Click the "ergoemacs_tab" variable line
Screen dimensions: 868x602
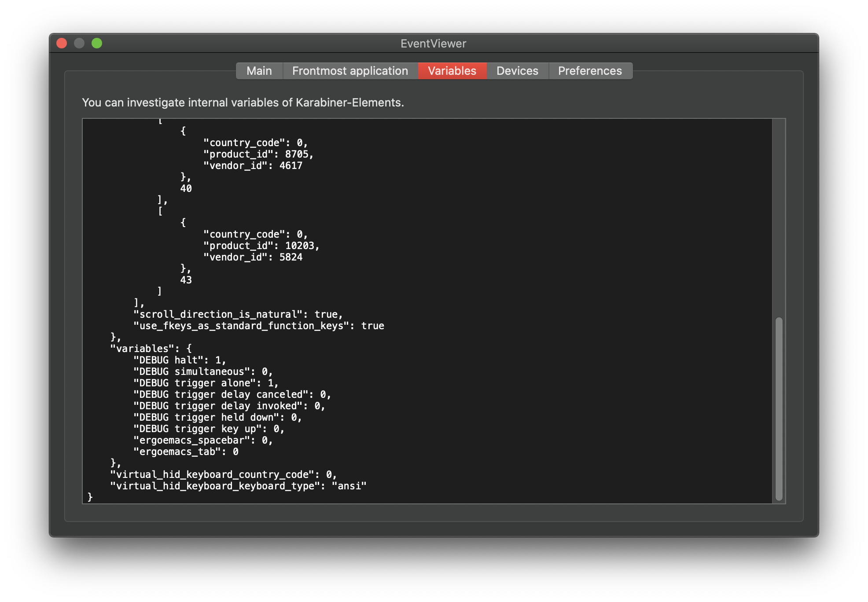(x=185, y=451)
